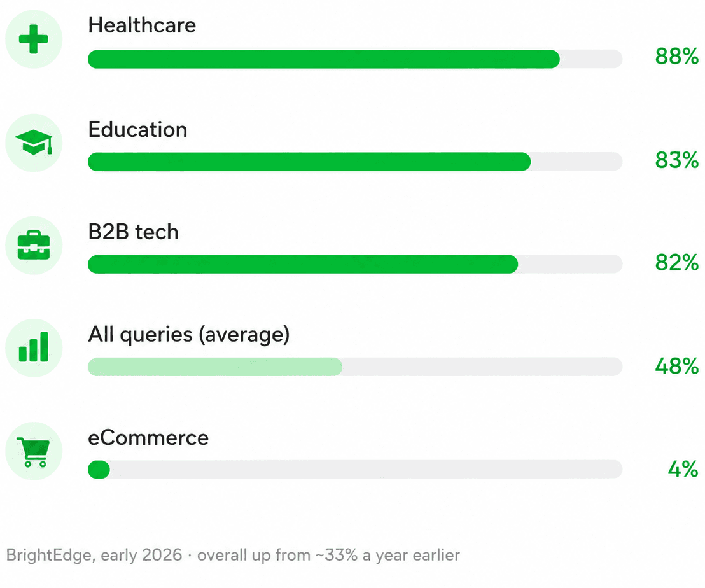Image resolution: width=705 pixels, height=588 pixels.
Task: Click the Healthcare plus-cross icon
Action: click(x=34, y=39)
